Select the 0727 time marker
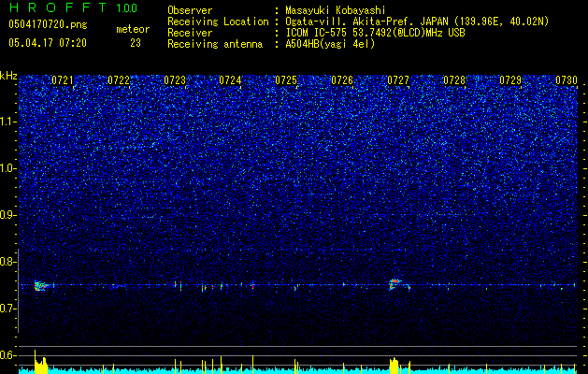Image resolution: width=588 pixels, height=374 pixels. pos(398,79)
